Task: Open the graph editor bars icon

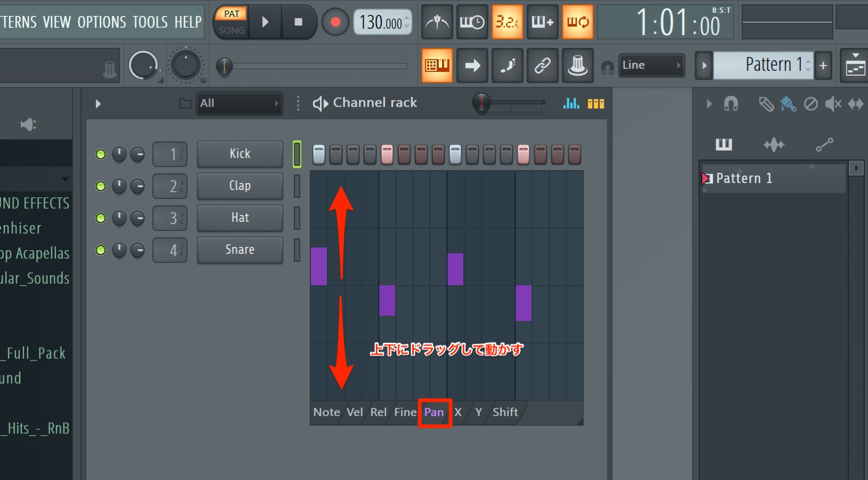Action: [x=571, y=103]
